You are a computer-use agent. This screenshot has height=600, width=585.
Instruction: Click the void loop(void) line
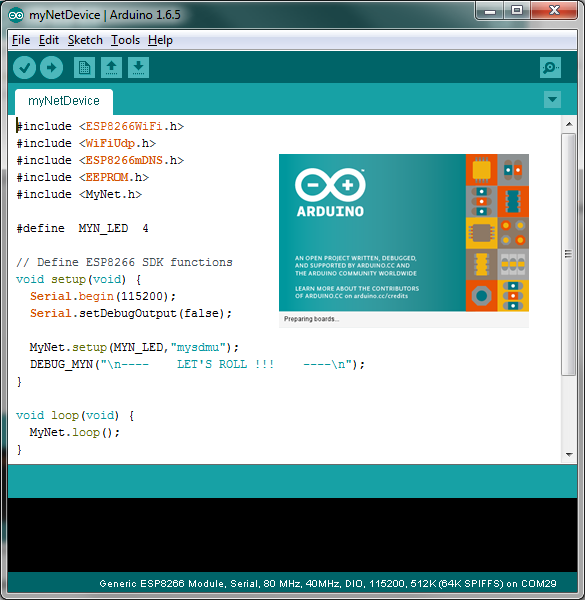[75, 416]
